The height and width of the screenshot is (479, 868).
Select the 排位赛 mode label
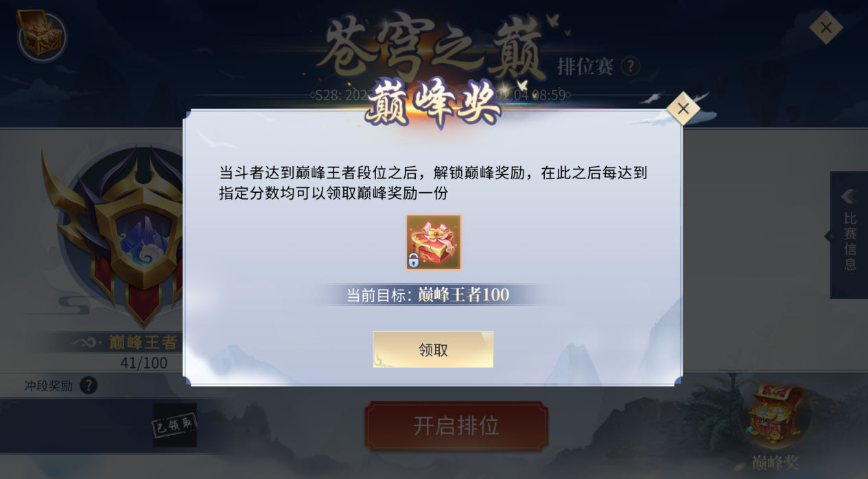coord(585,67)
